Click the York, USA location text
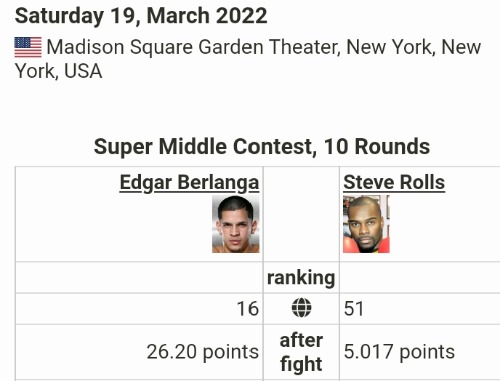 (x=58, y=71)
